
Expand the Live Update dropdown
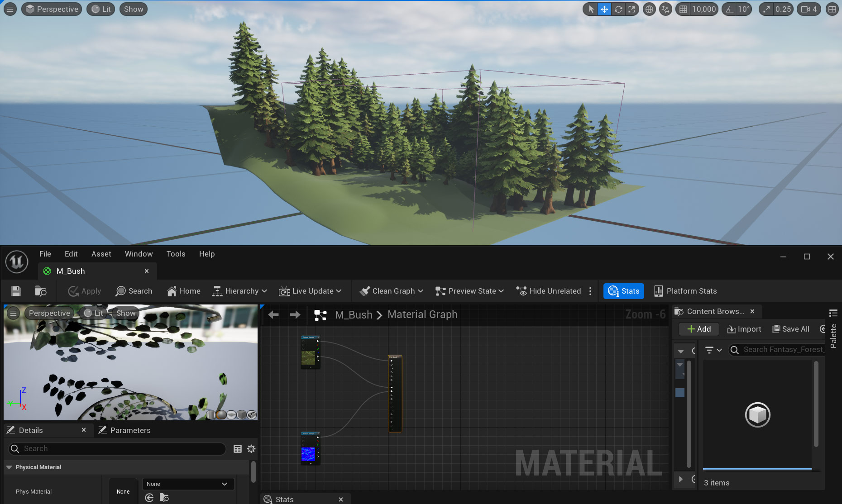[x=311, y=291]
